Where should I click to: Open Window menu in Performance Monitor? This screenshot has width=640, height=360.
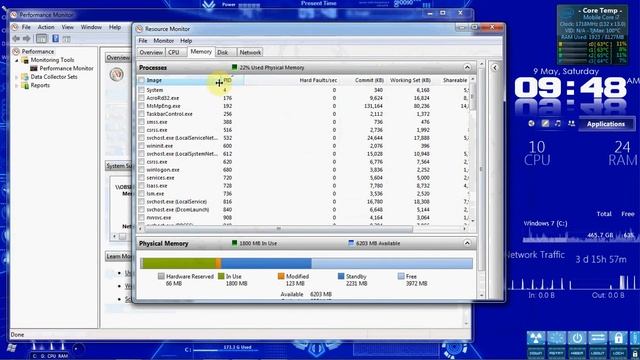pyautogui.click(x=91, y=27)
